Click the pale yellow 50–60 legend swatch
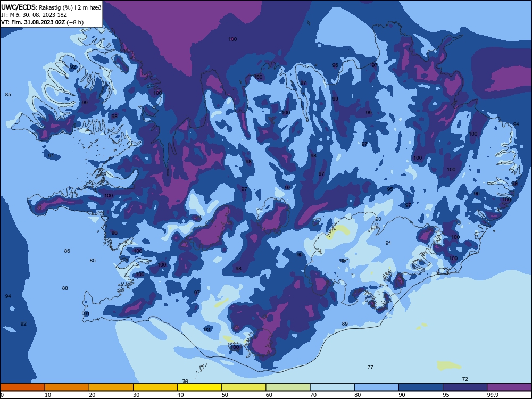 244,387
